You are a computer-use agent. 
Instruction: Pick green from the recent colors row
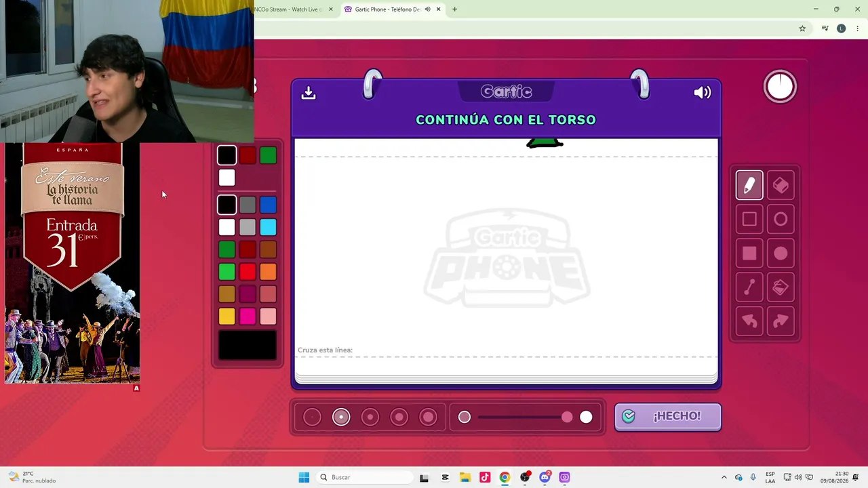tap(268, 155)
